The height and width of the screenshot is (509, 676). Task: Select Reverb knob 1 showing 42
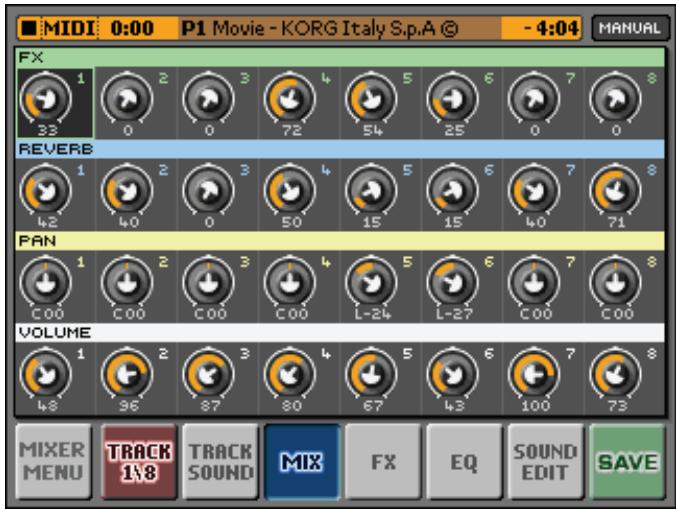[x=46, y=190]
